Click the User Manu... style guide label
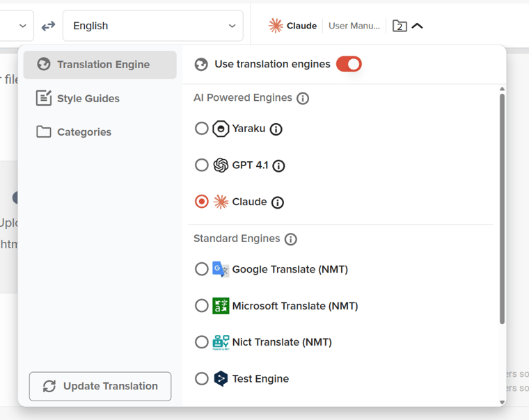 (x=354, y=26)
